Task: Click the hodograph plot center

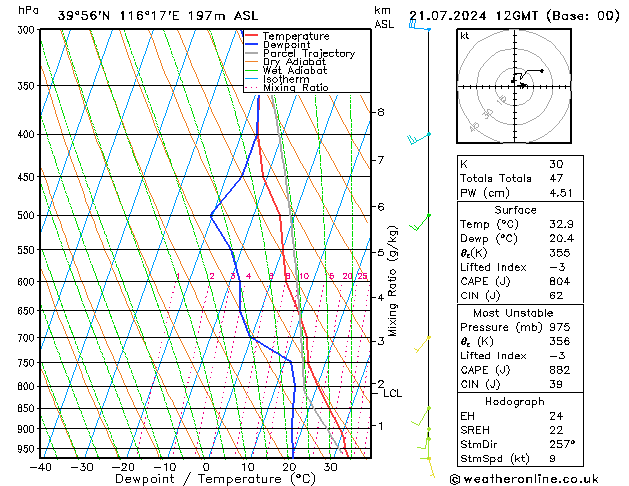Action: (515, 87)
